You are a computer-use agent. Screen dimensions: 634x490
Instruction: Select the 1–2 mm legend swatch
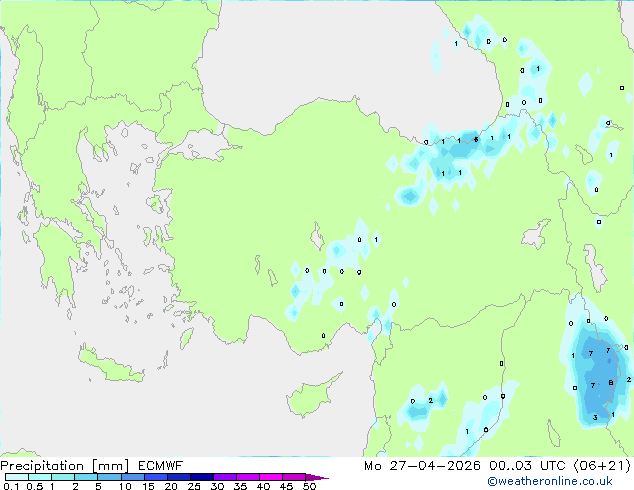(x=63, y=477)
